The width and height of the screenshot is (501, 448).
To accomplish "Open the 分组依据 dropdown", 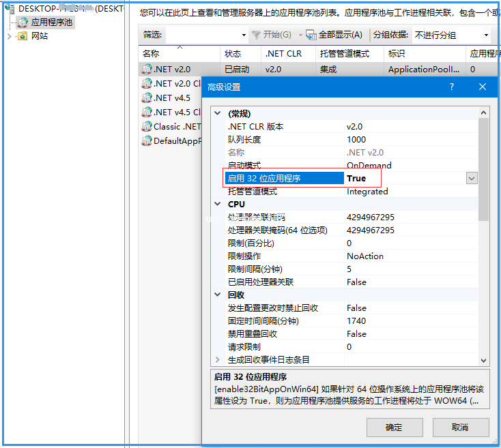I will [x=486, y=35].
